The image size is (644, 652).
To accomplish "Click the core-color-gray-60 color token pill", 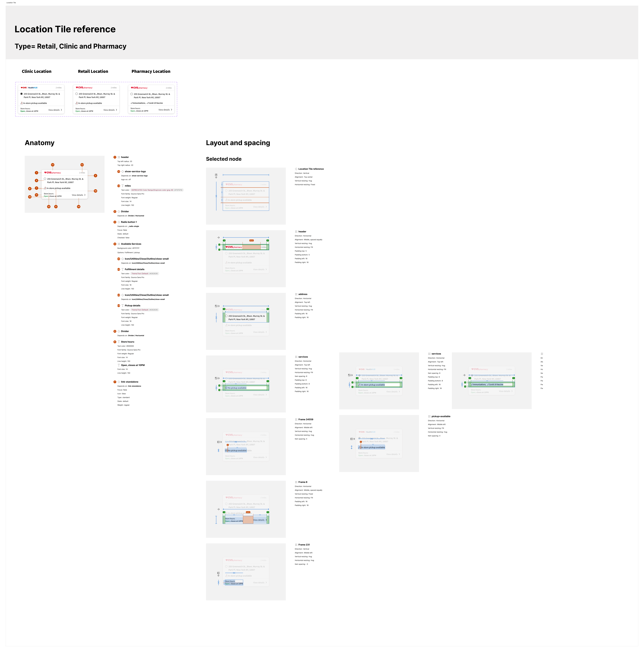I will tap(157, 190).
